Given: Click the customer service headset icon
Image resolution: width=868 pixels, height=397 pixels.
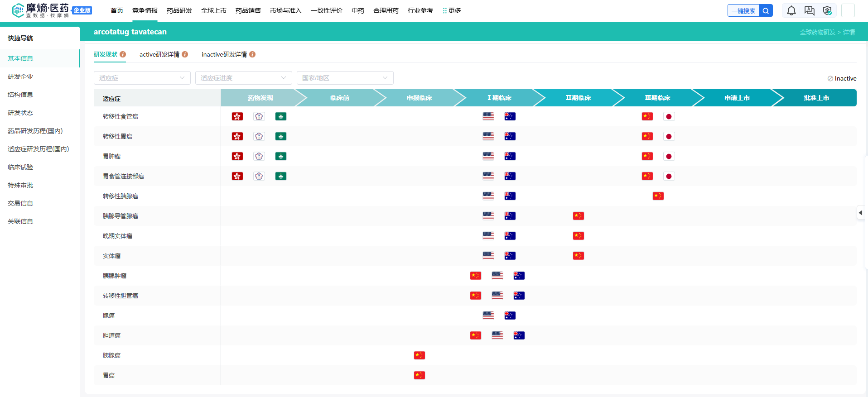Looking at the screenshot, I should [827, 11].
